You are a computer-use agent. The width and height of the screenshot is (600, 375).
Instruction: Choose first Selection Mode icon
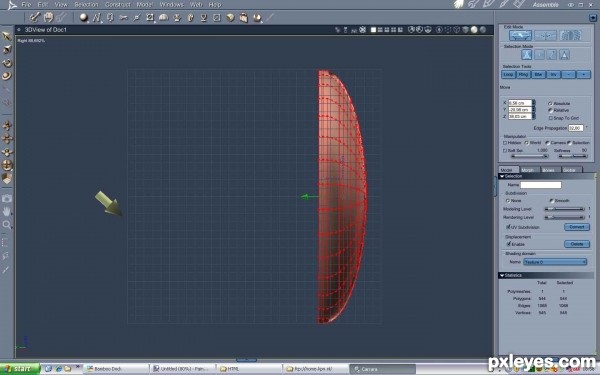point(527,55)
